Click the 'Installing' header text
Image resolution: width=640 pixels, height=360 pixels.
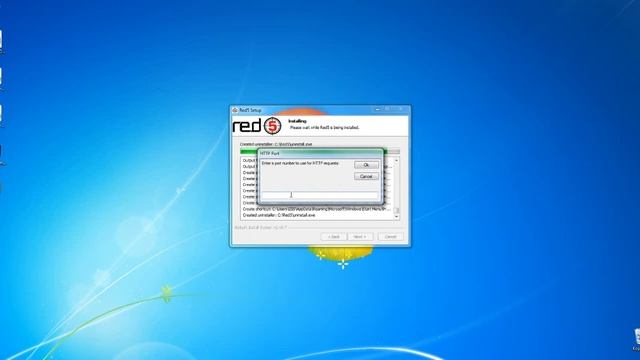pyautogui.click(x=297, y=121)
